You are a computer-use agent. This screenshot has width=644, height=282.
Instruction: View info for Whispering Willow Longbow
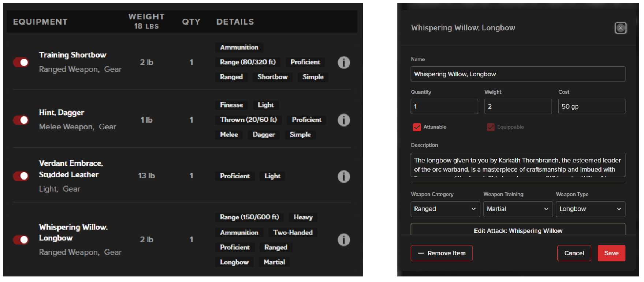pos(343,240)
